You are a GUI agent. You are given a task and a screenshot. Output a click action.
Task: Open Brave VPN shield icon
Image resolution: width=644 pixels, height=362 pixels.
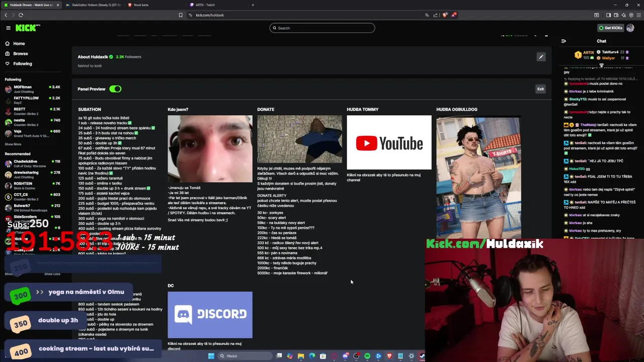631,15
